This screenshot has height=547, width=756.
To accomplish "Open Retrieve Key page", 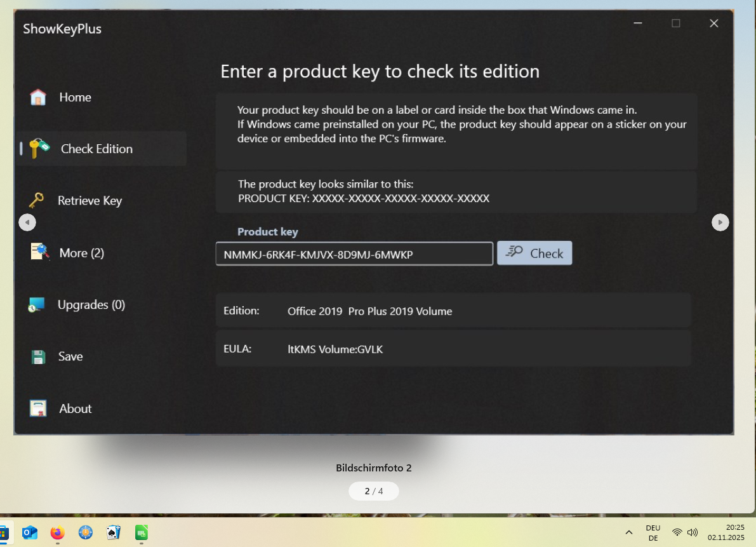I will pos(90,200).
